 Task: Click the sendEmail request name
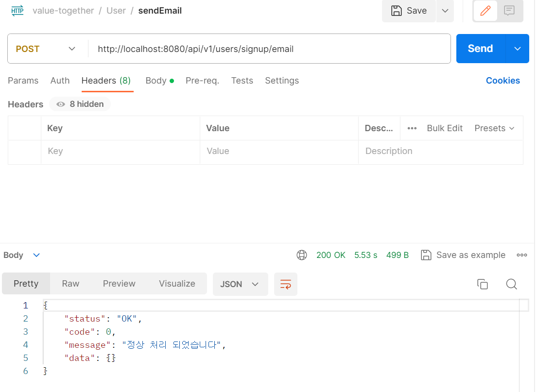[160, 11]
